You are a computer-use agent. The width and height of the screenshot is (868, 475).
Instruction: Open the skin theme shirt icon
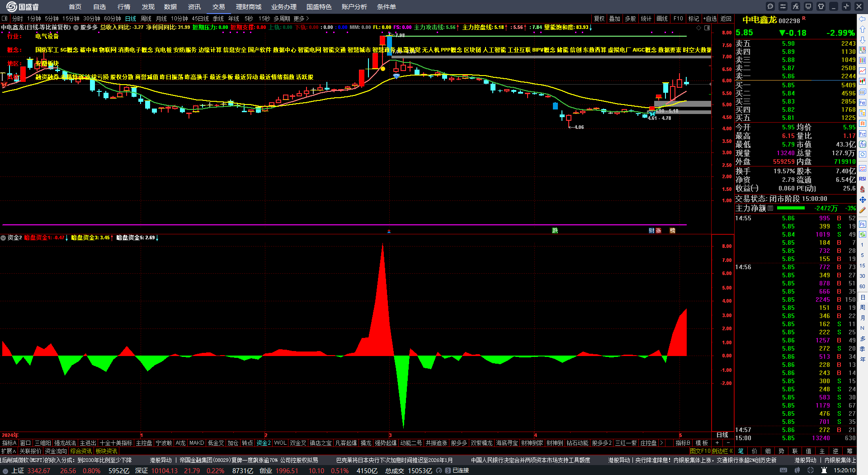click(x=821, y=6)
